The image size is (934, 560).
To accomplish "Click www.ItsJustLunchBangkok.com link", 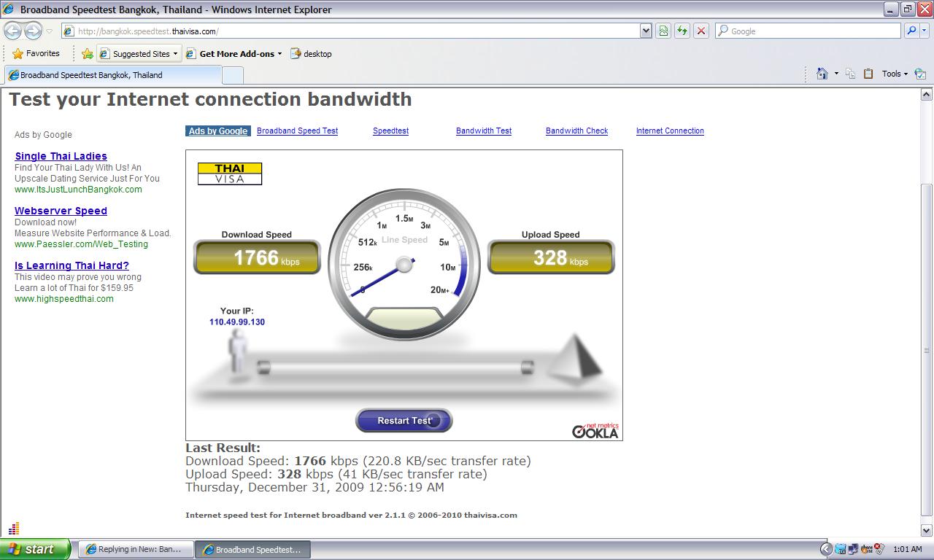I will point(78,189).
